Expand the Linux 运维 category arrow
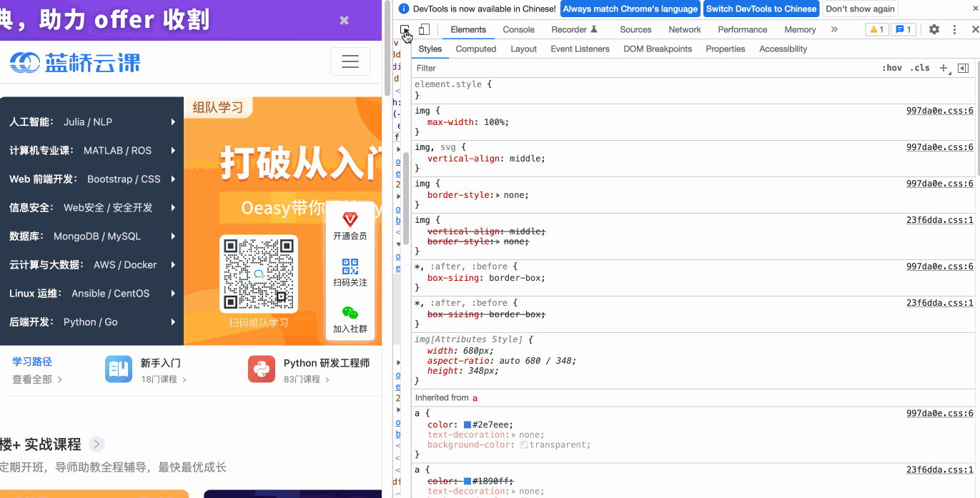The height and width of the screenshot is (498, 980). [173, 294]
